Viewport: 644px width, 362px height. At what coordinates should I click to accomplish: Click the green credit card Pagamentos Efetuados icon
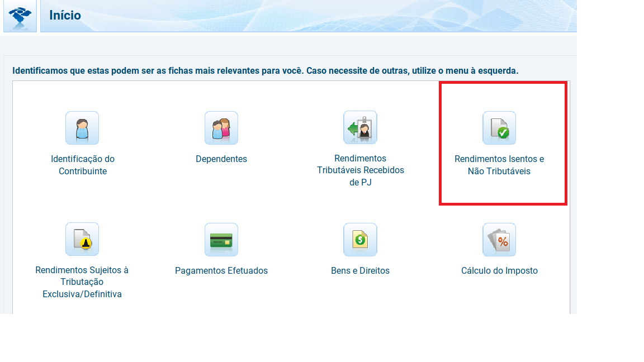[x=221, y=240]
